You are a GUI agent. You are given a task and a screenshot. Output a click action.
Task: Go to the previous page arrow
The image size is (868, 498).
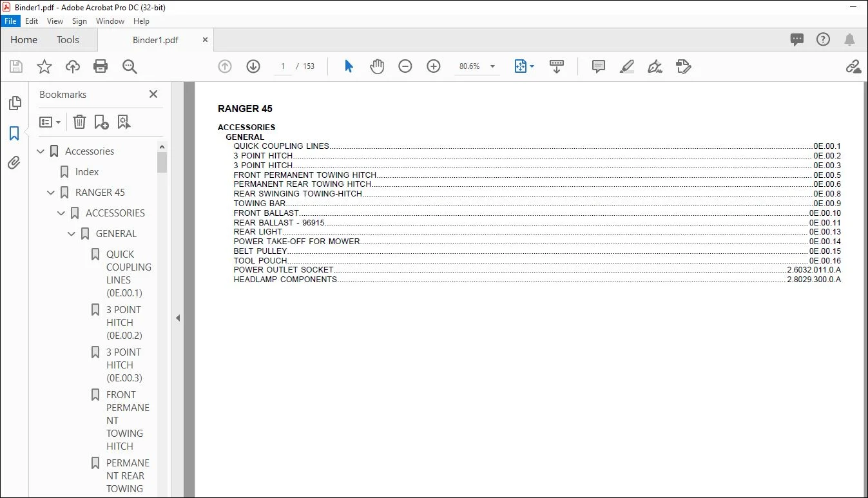click(x=225, y=66)
